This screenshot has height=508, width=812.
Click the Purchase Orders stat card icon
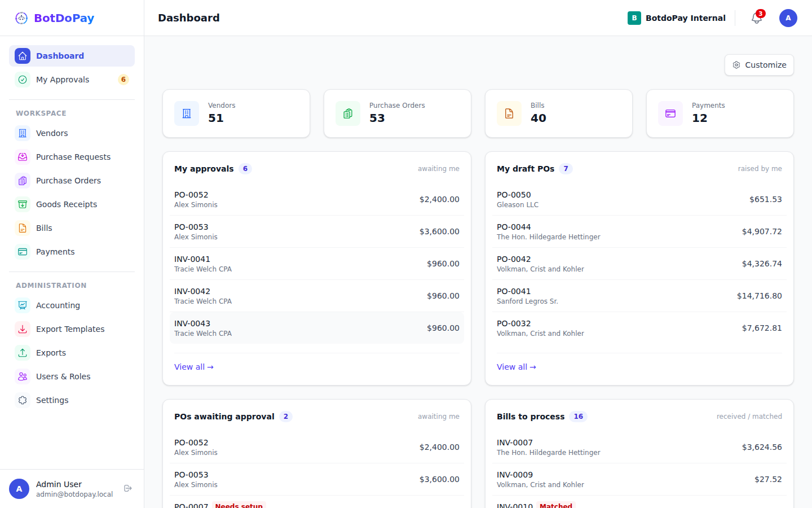coord(348,113)
